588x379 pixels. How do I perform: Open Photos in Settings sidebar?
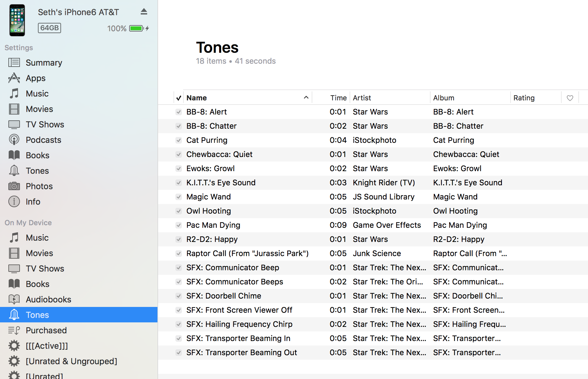point(39,186)
